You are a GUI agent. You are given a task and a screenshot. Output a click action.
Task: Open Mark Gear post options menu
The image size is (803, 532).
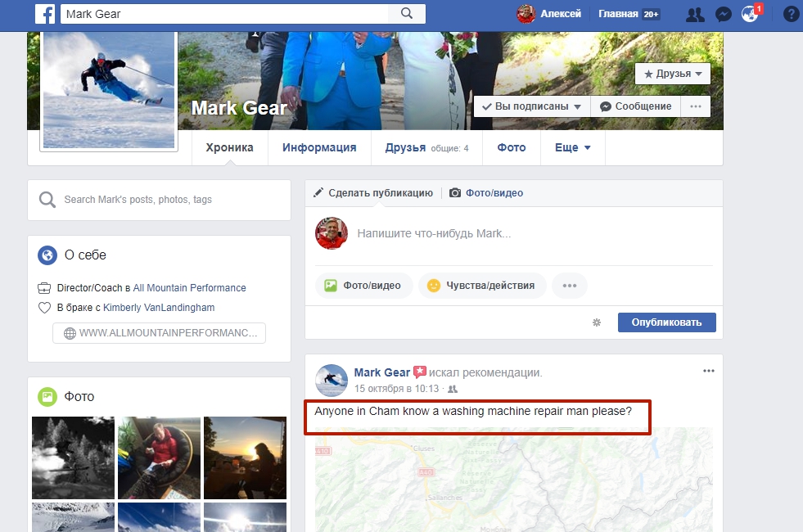click(x=709, y=371)
